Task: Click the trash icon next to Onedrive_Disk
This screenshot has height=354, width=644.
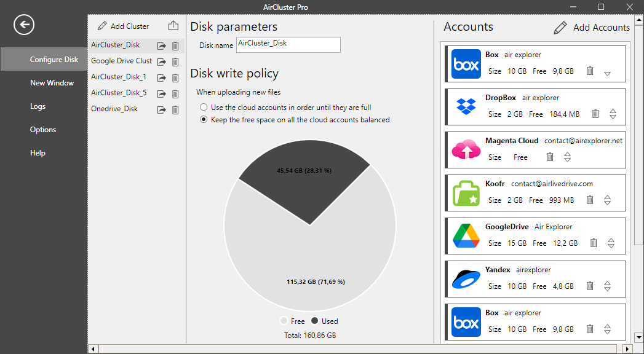Action: click(175, 110)
